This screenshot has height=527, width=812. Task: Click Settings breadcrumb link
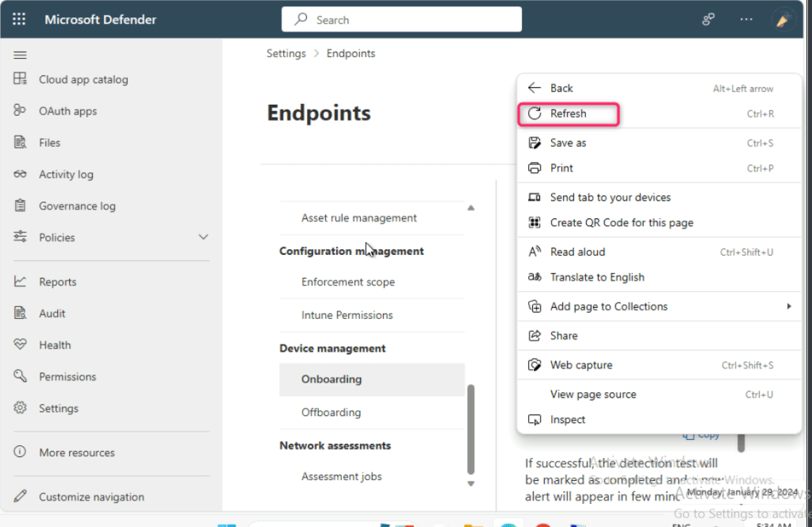[285, 53]
